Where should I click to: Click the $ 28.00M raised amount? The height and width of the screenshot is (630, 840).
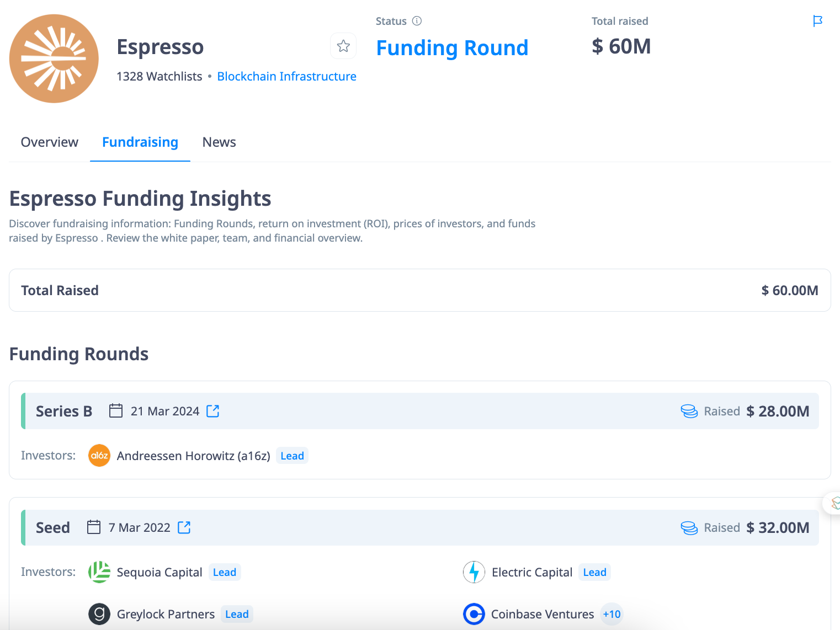coord(778,411)
